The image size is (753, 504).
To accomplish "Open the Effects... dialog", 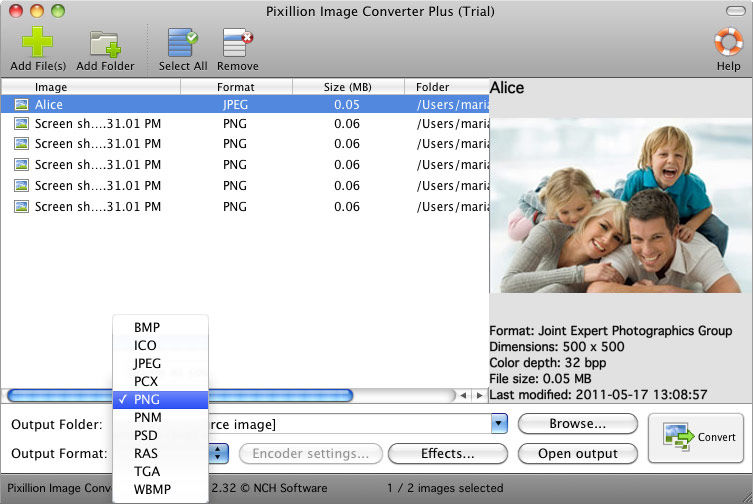I will 447,453.
